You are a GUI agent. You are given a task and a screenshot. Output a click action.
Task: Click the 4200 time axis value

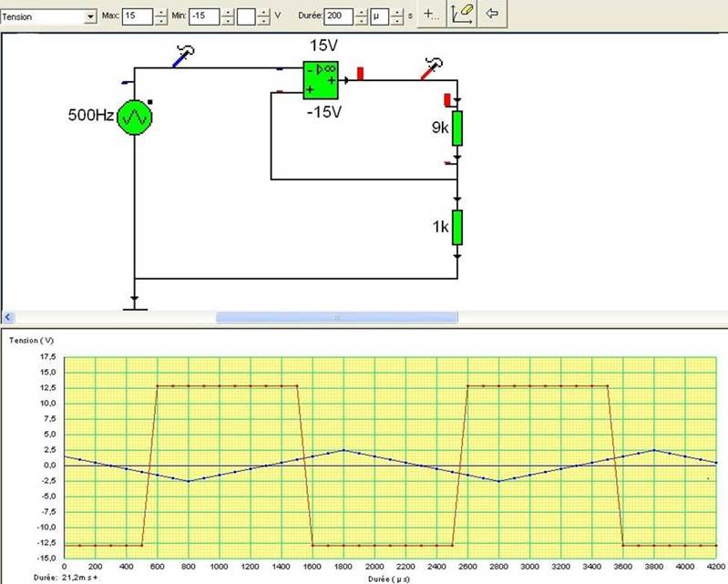pos(715,567)
